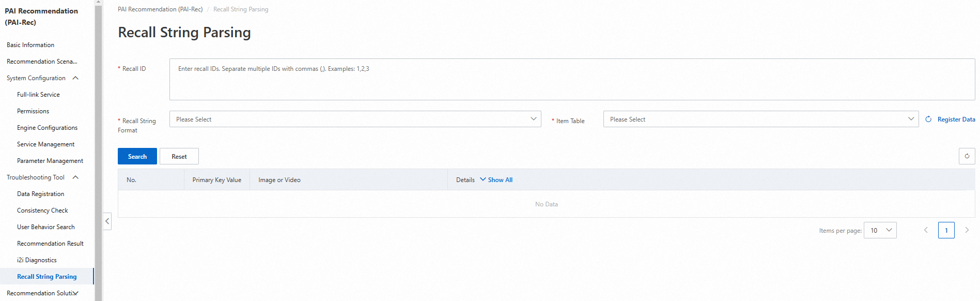Image resolution: width=980 pixels, height=301 pixels.
Task: Open Full-link Service page
Action: [x=38, y=95]
